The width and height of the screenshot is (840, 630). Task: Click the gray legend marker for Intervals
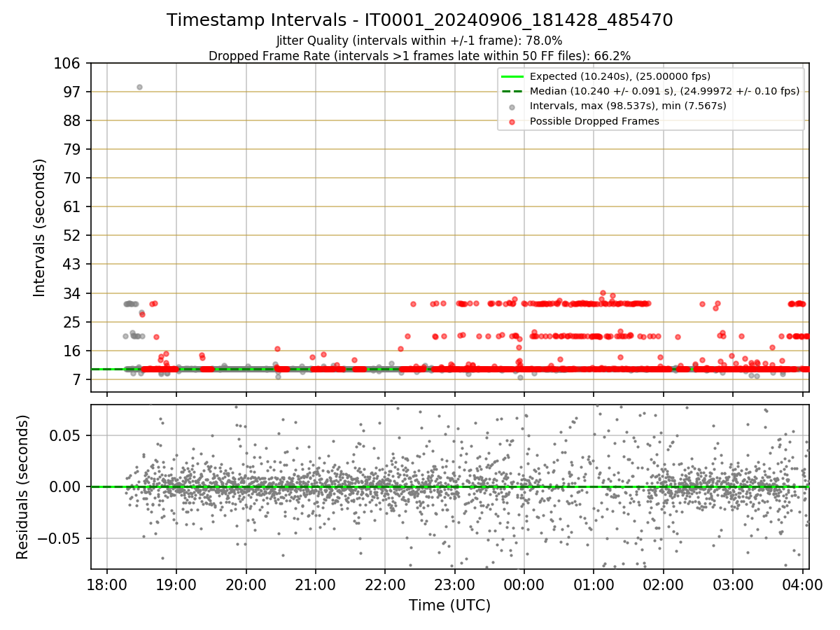(x=512, y=106)
